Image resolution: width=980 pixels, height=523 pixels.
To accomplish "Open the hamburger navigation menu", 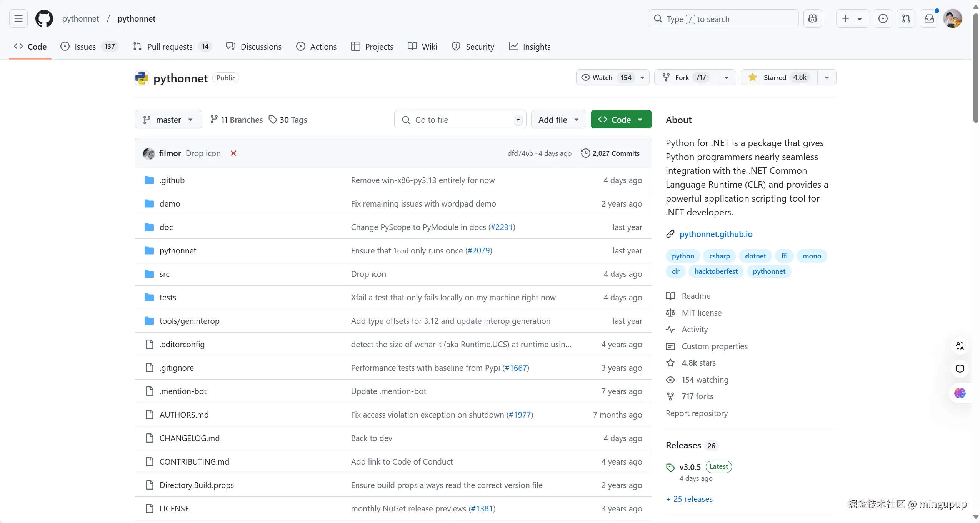I will coord(18,18).
